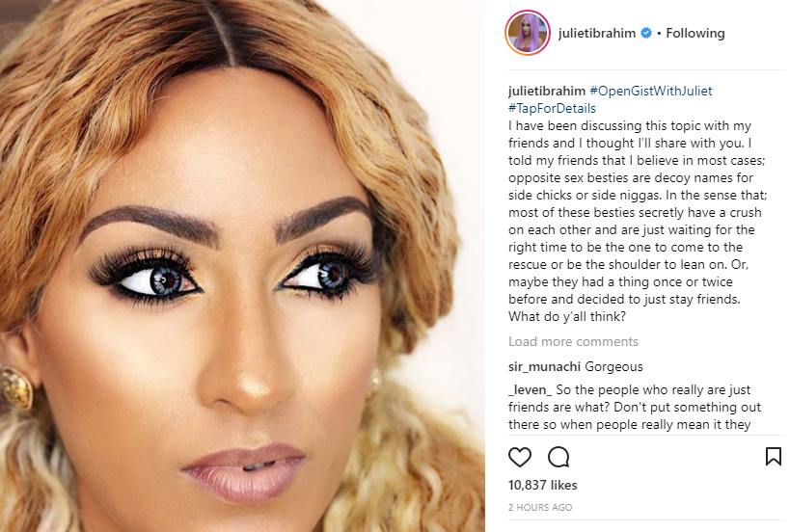Click the verified badge next to julietibrahim
Image resolution: width=790 pixels, height=532 pixels.
pos(646,33)
